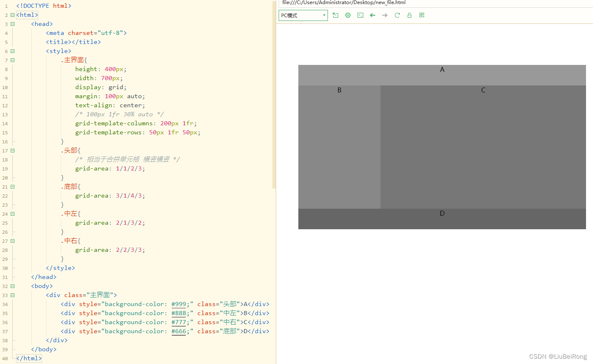This screenshot has height=364, width=593.
Task: Click 'display: grid;' line in code
Action: click(101, 87)
